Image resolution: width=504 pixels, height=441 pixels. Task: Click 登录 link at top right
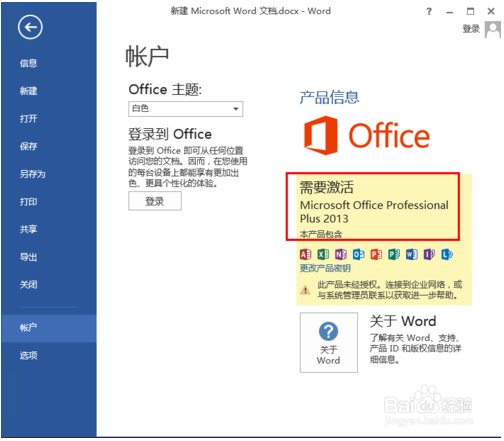pyautogui.click(x=471, y=29)
